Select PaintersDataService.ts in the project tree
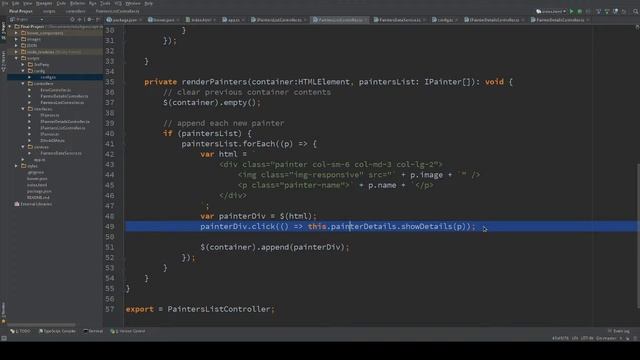The width and height of the screenshot is (640, 360). (61, 153)
